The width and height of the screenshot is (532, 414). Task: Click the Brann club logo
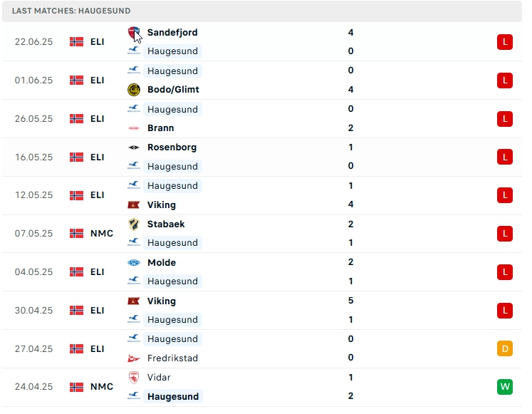click(x=133, y=128)
